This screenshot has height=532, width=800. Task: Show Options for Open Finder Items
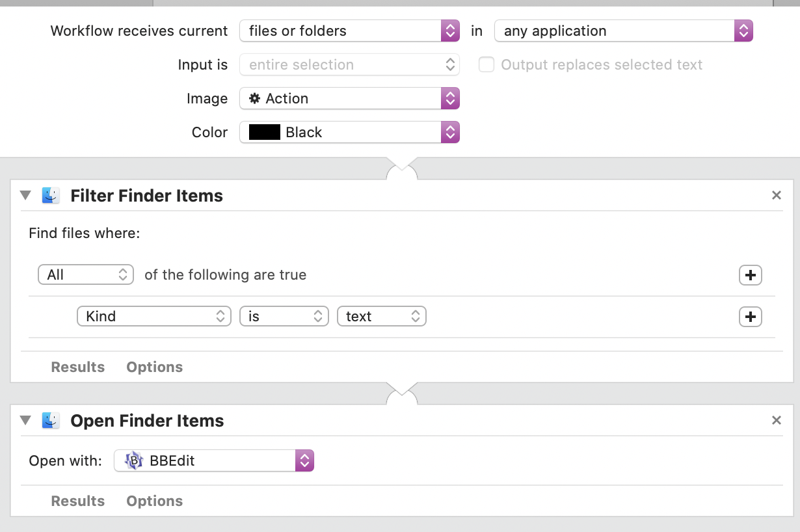pos(154,501)
